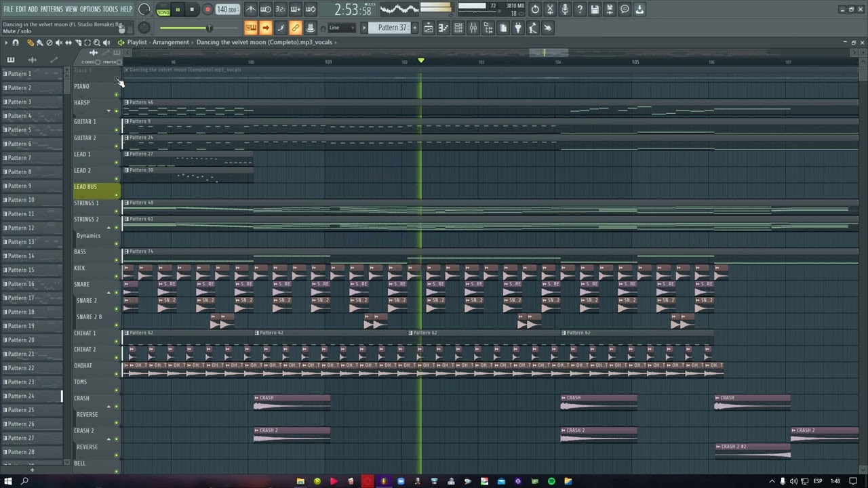Open the ADD menu
This screenshot has width=868, height=488.
33,9
